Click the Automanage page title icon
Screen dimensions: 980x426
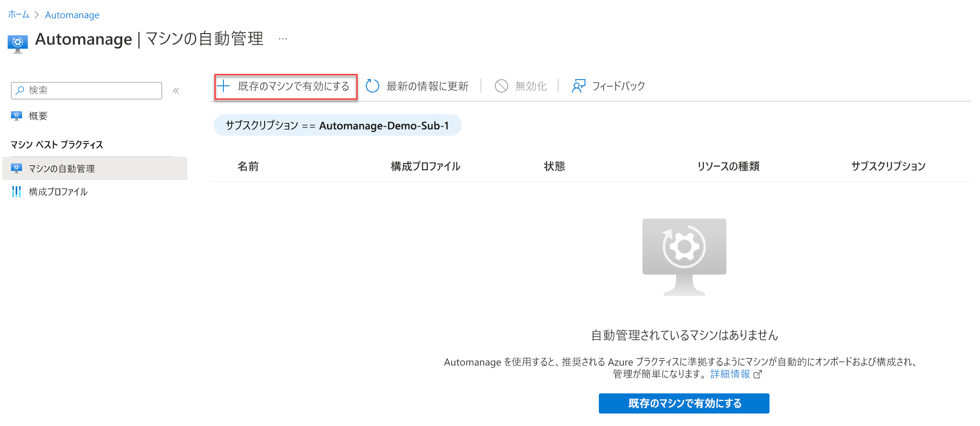point(18,44)
